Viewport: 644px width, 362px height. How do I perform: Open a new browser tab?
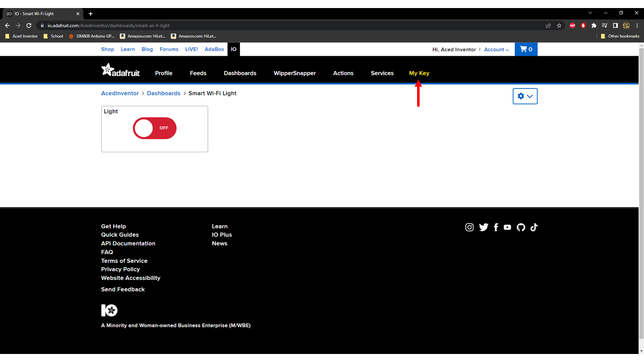pos(91,14)
